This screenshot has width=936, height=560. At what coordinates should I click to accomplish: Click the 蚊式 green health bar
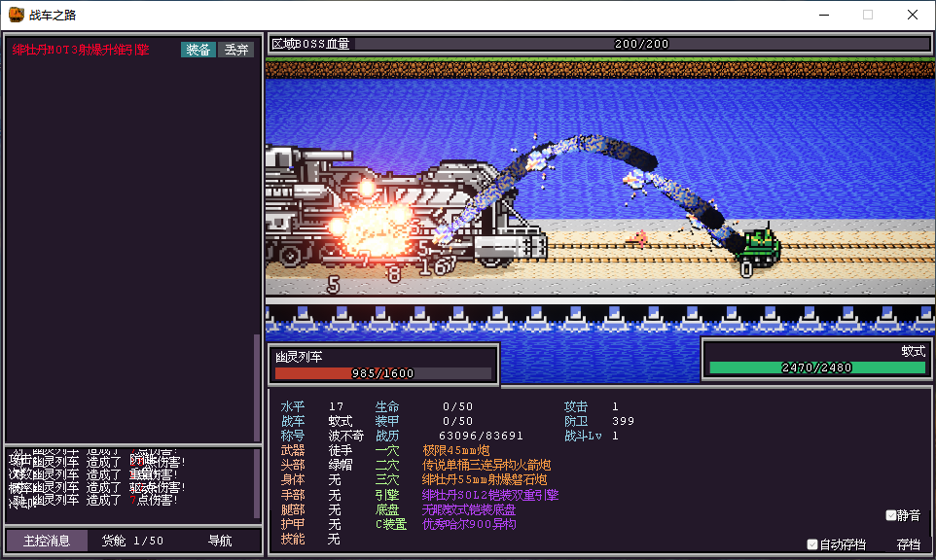click(x=816, y=367)
